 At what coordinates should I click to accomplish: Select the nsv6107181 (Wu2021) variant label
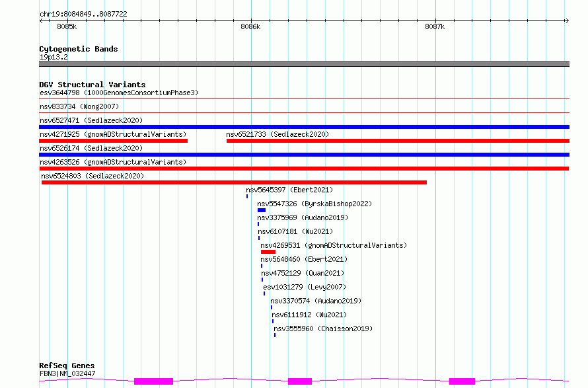coord(295,231)
